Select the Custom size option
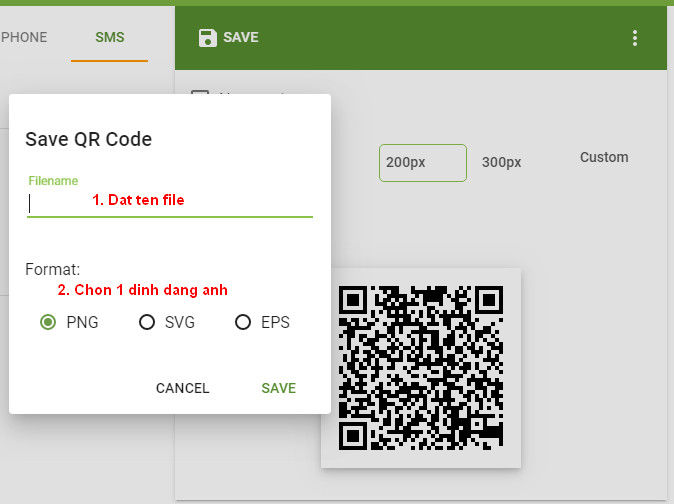Image resolution: width=674 pixels, height=504 pixels. point(604,157)
